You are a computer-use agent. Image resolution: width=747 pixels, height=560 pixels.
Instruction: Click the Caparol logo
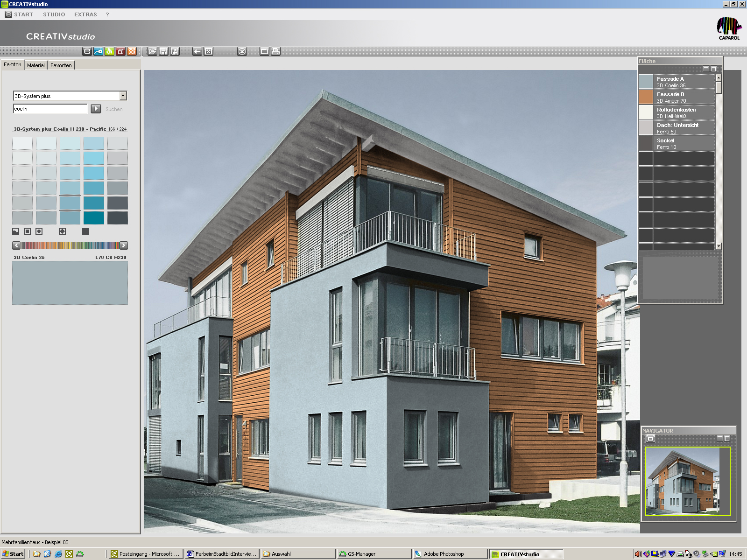click(729, 28)
